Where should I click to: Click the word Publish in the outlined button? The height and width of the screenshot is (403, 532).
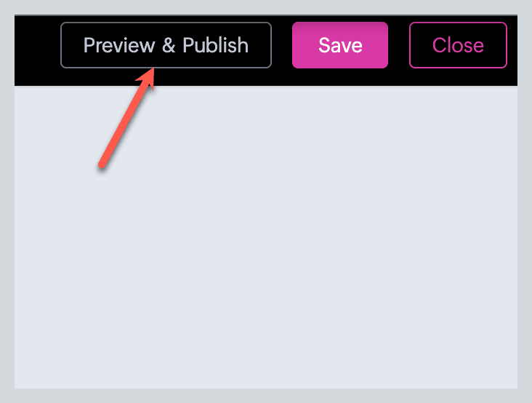pos(215,45)
